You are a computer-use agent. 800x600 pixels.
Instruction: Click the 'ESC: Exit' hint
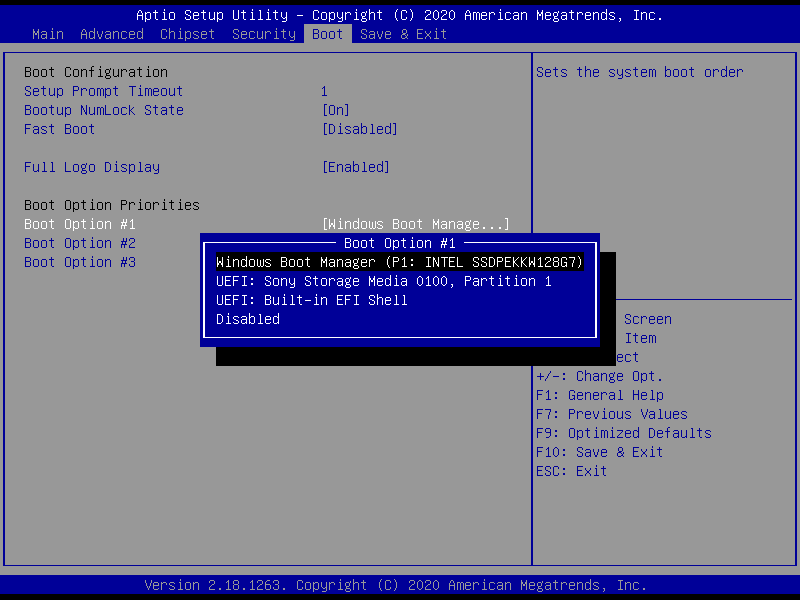pos(571,471)
